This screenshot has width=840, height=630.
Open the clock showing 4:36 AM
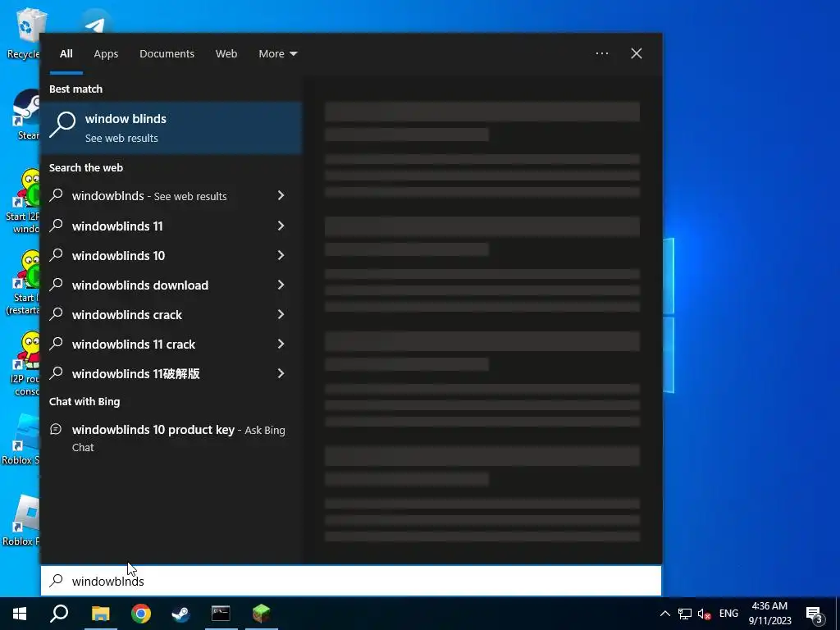(769, 614)
